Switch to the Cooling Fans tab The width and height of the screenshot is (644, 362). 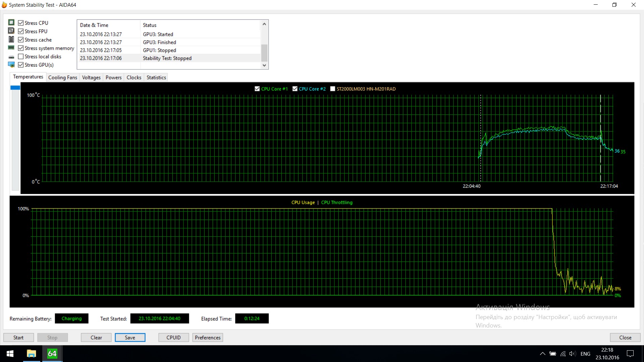[63, 77]
